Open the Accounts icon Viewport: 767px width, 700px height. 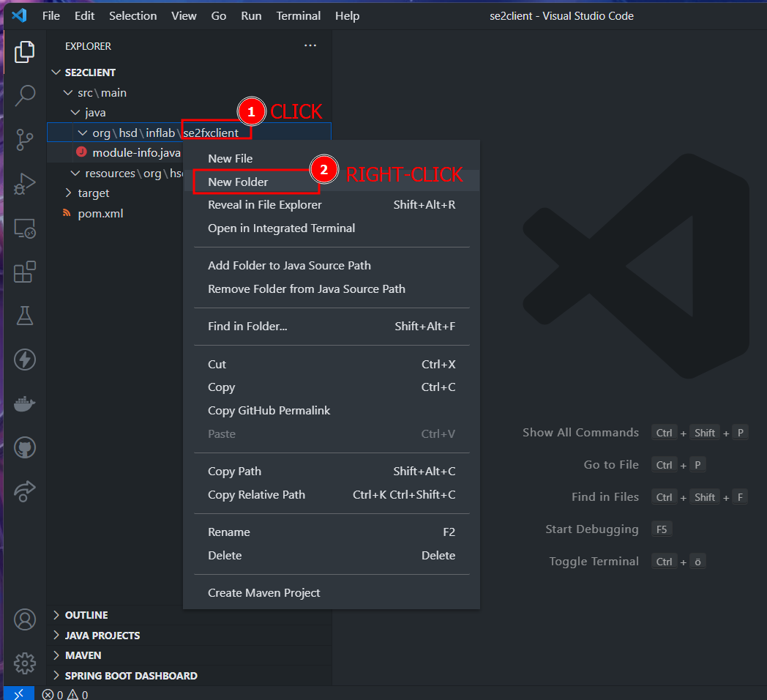24,619
